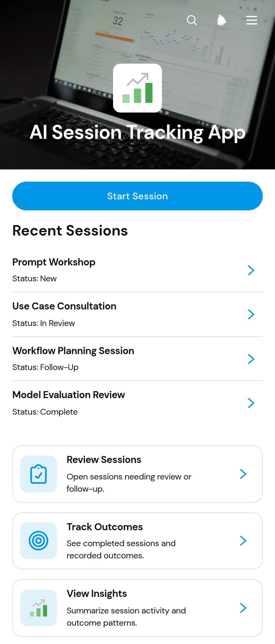
Task: Open Workflow Planning Session chevron arrow
Action: pos(251,359)
